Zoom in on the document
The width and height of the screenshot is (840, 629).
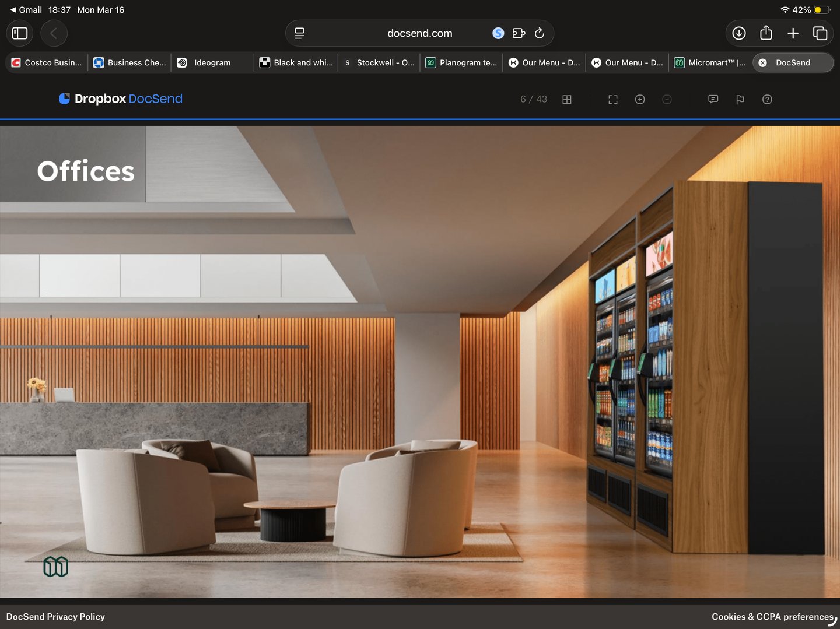(640, 100)
